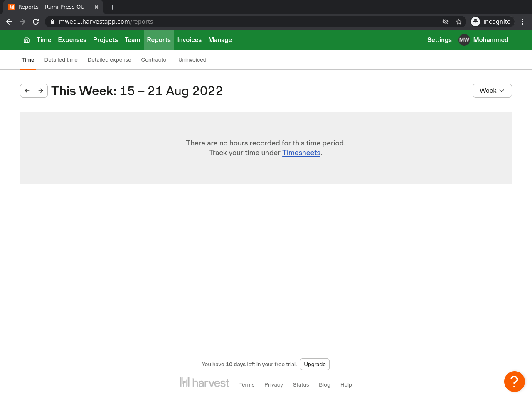
Task: Switch to Contractor report tab
Action: coord(155,60)
